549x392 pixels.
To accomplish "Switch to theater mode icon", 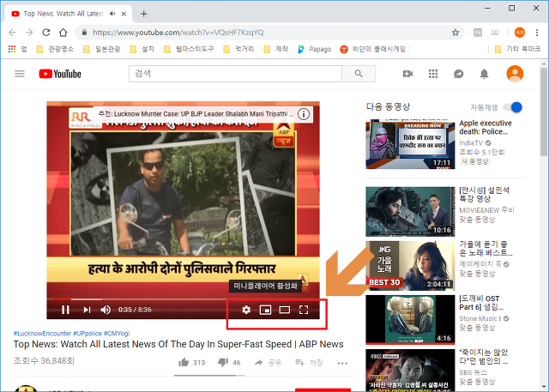I will pyautogui.click(x=284, y=310).
